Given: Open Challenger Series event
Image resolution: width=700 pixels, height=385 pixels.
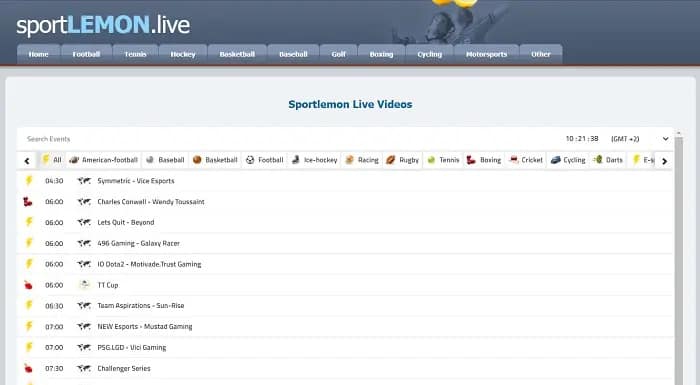Looking at the screenshot, I should [x=345, y=368].
